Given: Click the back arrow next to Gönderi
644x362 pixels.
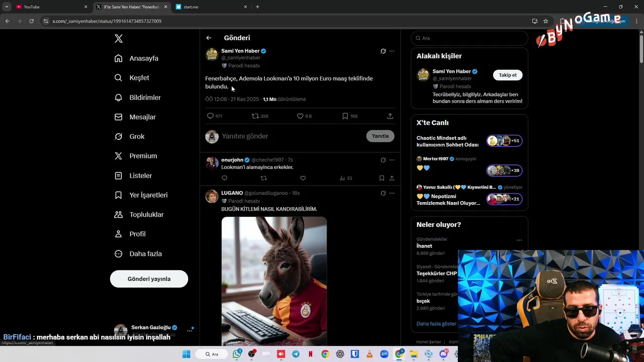Looking at the screenshot, I should click(209, 38).
